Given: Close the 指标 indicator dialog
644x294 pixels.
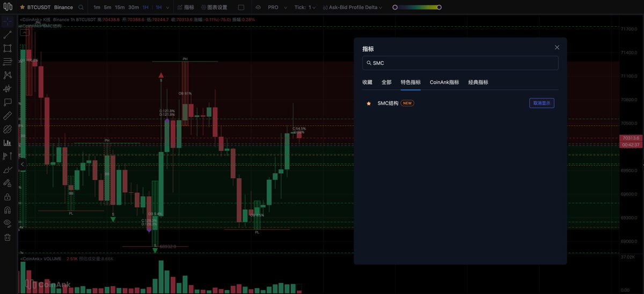Looking at the screenshot, I should coord(557,48).
